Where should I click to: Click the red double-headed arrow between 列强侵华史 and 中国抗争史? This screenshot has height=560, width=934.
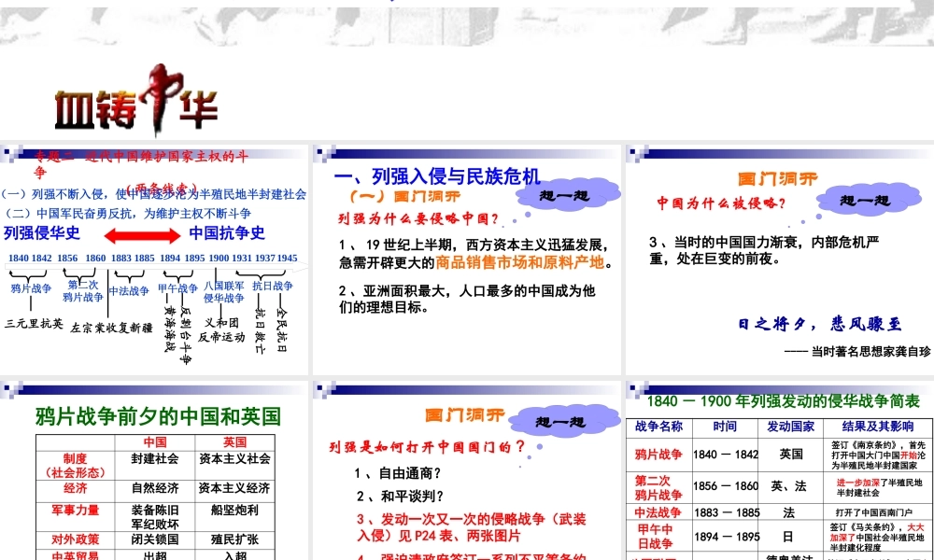(142, 236)
